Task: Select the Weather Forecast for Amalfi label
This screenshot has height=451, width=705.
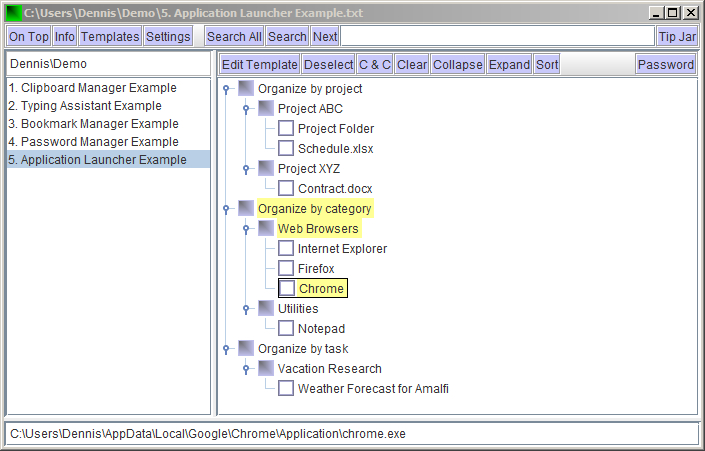Action: point(373,388)
